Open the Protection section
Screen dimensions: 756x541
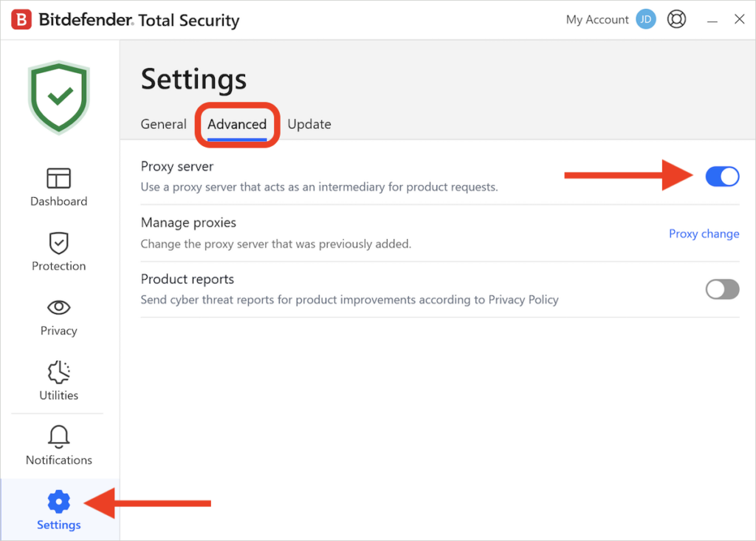tap(58, 252)
